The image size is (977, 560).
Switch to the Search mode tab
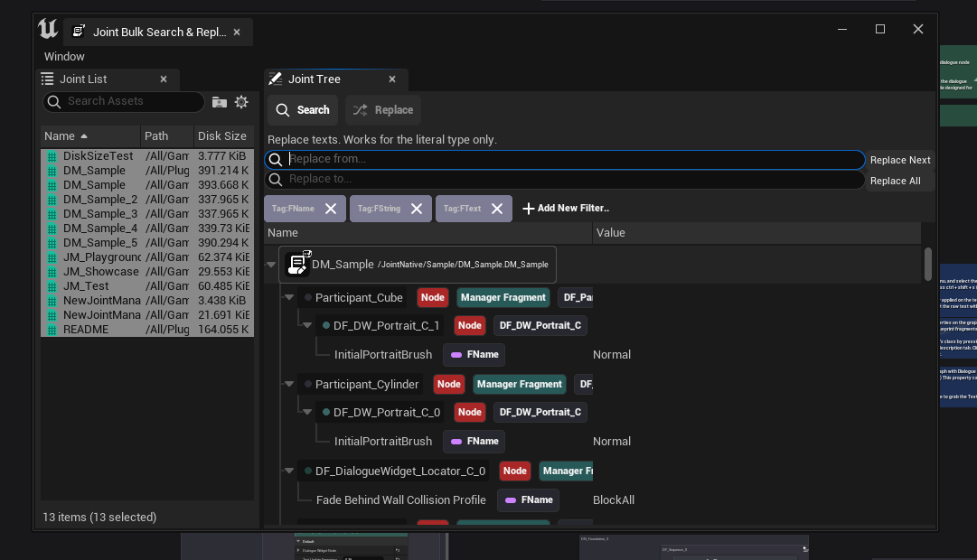coord(303,110)
